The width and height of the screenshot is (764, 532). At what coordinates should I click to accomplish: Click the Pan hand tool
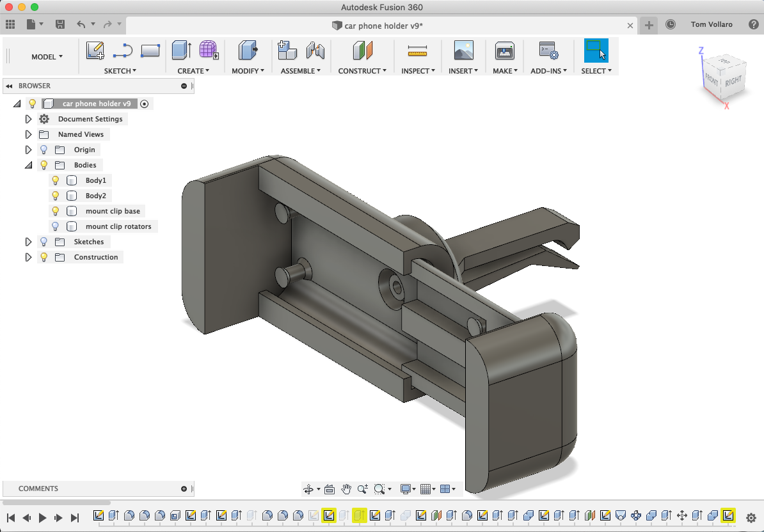coord(346,489)
